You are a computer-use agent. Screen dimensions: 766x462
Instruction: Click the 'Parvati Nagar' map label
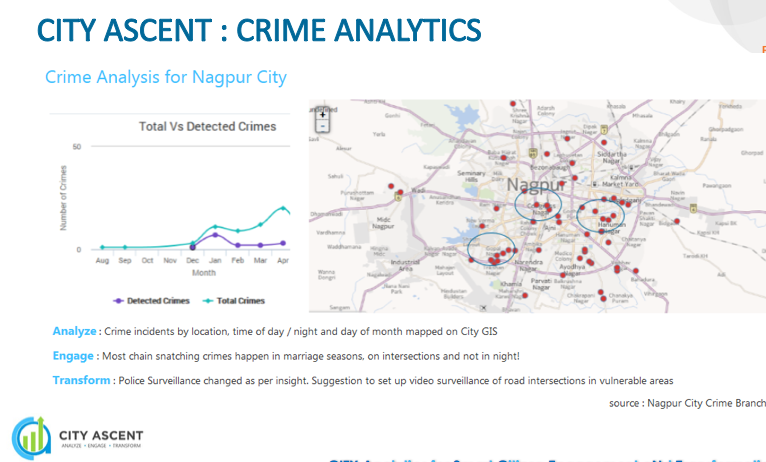coord(541,284)
